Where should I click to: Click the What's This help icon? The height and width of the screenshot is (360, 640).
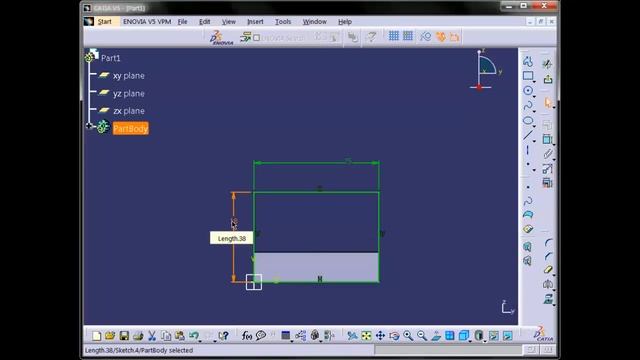point(223,336)
